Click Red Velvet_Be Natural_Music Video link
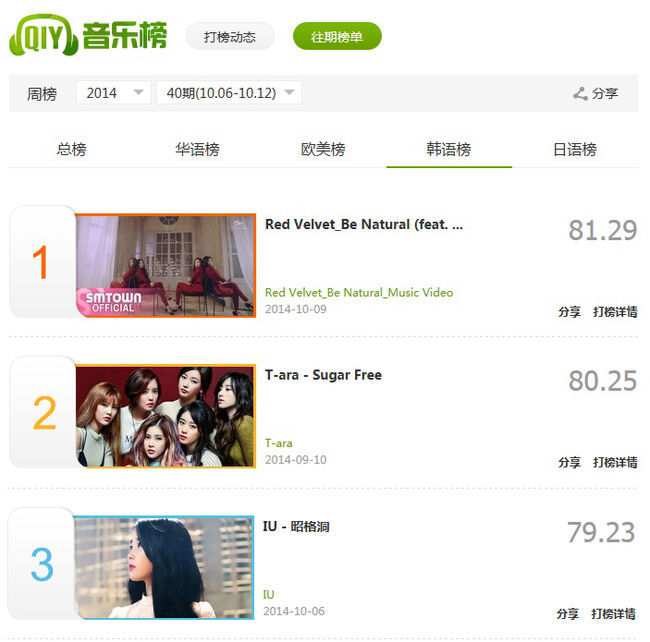 (x=359, y=293)
